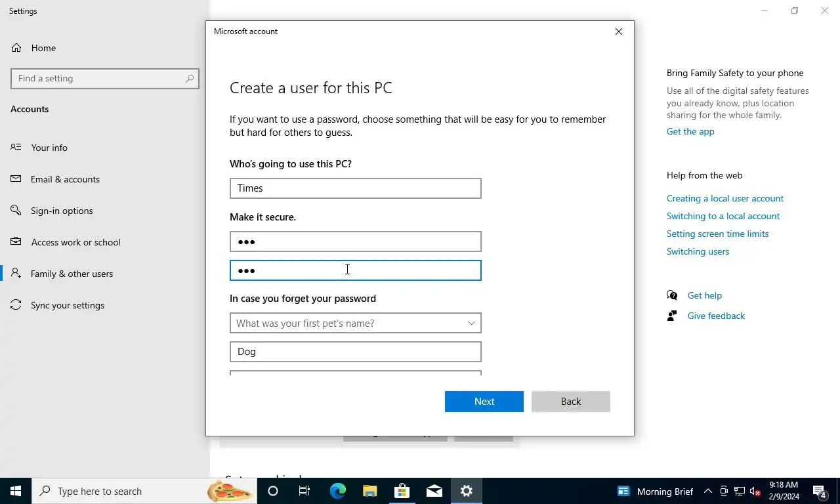The width and height of the screenshot is (840, 504).
Task: Click the Cortana circle icon
Action: 273,491
